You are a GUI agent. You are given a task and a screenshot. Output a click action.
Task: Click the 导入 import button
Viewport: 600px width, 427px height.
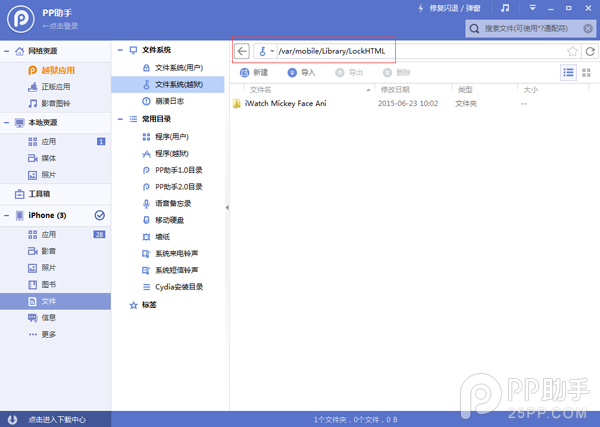pyautogui.click(x=301, y=72)
